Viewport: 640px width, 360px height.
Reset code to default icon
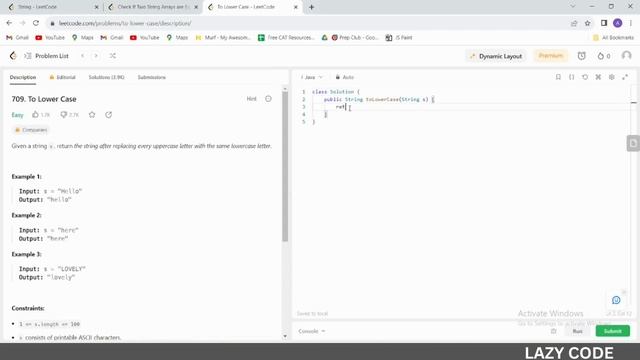tap(585, 77)
